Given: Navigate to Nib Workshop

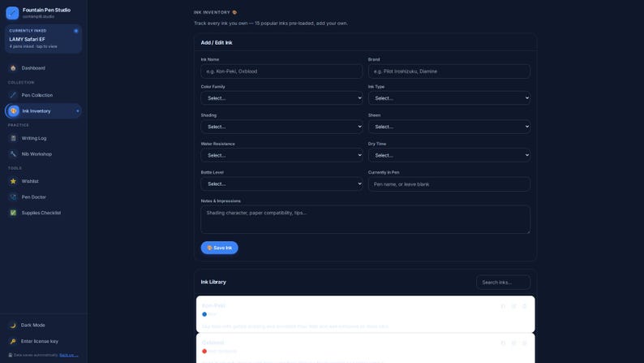Looking at the screenshot, I should coord(44,153).
